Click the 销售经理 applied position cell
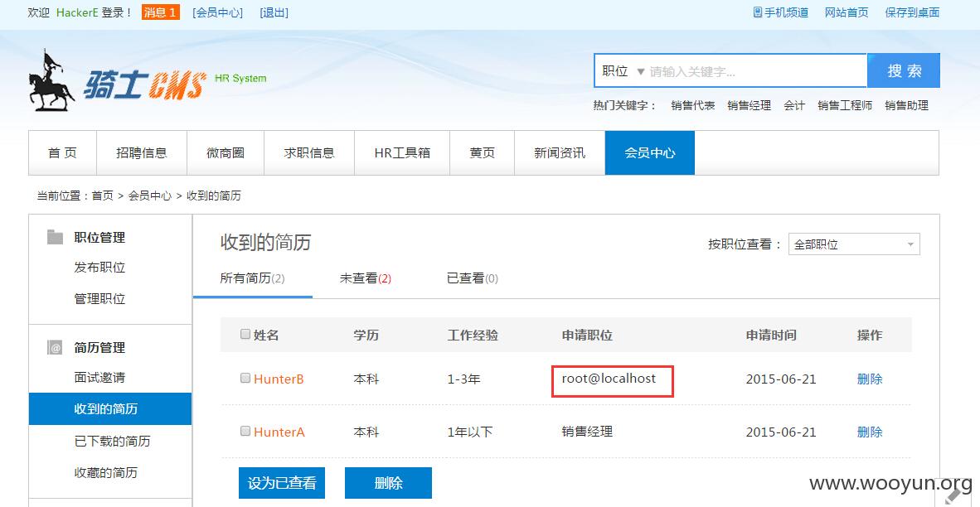Screen dimensions: 980x507 pos(588,431)
